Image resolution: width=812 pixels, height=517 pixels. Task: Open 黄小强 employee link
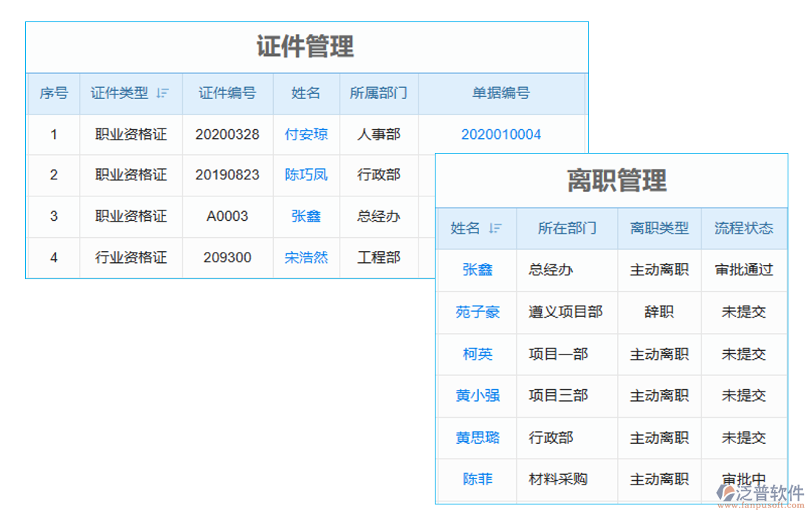click(477, 396)
